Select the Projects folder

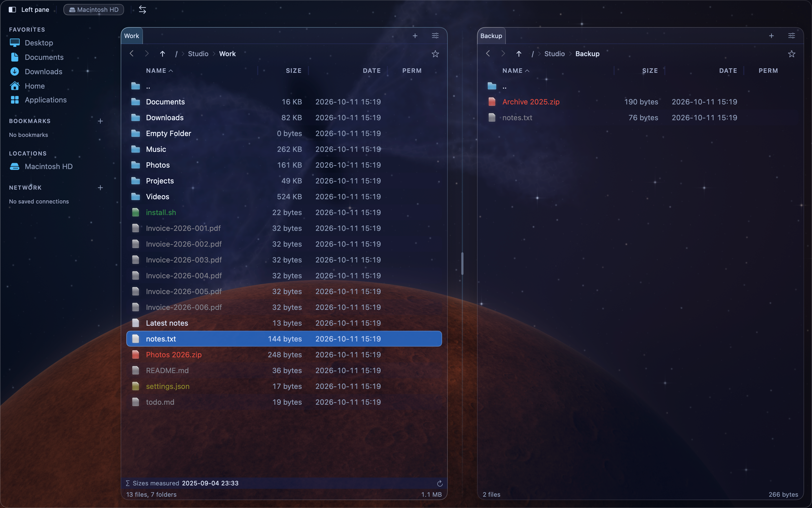284,181
